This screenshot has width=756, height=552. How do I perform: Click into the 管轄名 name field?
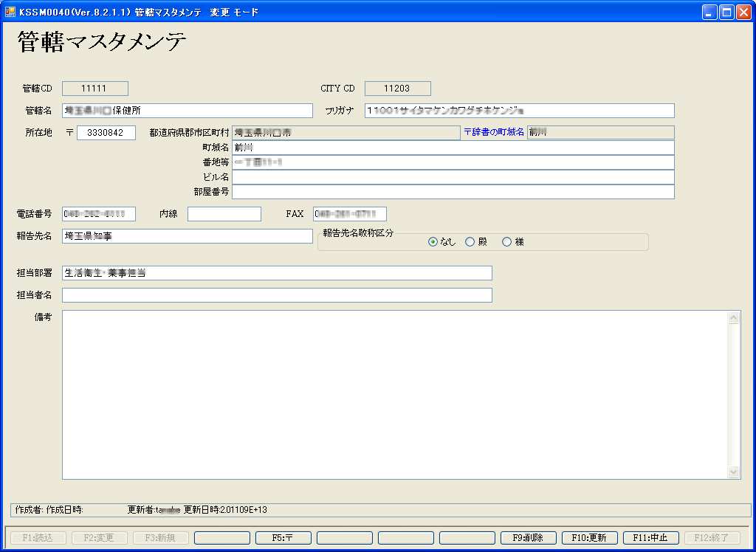click(188, 111)
